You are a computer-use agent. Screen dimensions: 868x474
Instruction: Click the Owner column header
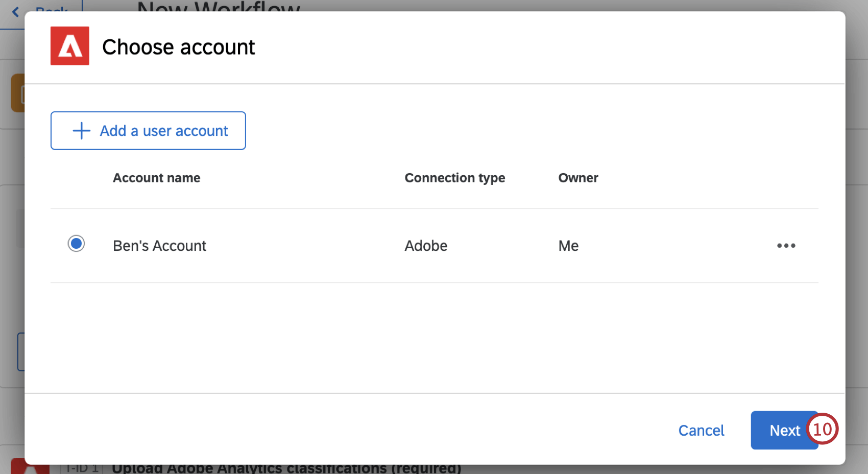click(578, 178)
